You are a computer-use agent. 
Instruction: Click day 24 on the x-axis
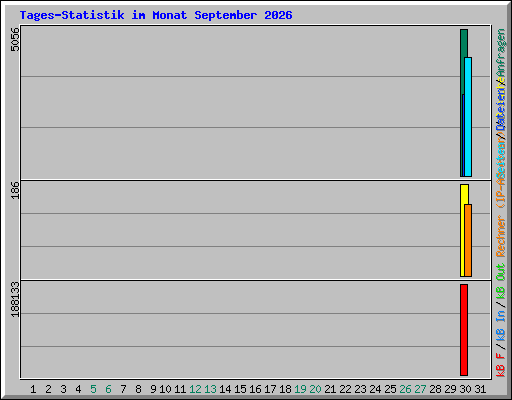(375, 389)
